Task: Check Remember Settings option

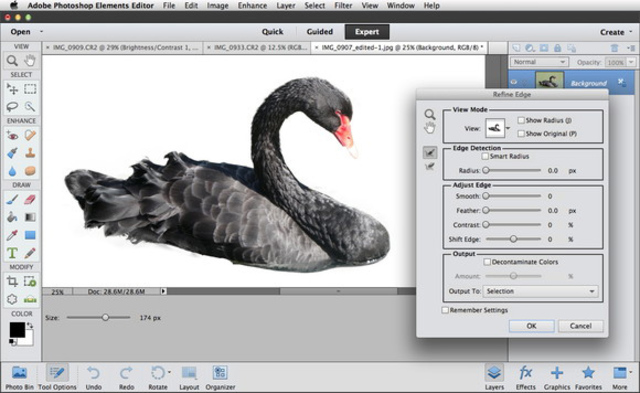Action: (x=445, y=310)
